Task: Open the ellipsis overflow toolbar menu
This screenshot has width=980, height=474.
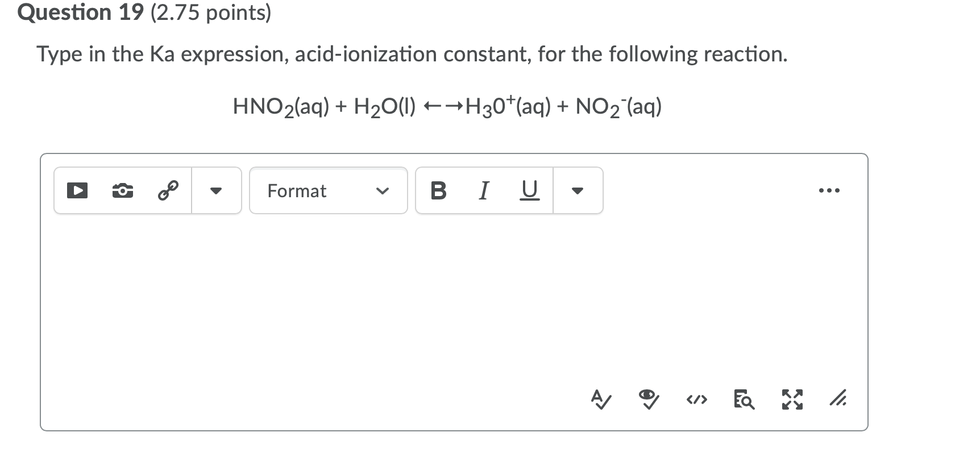Action: [x=829, y=191]
